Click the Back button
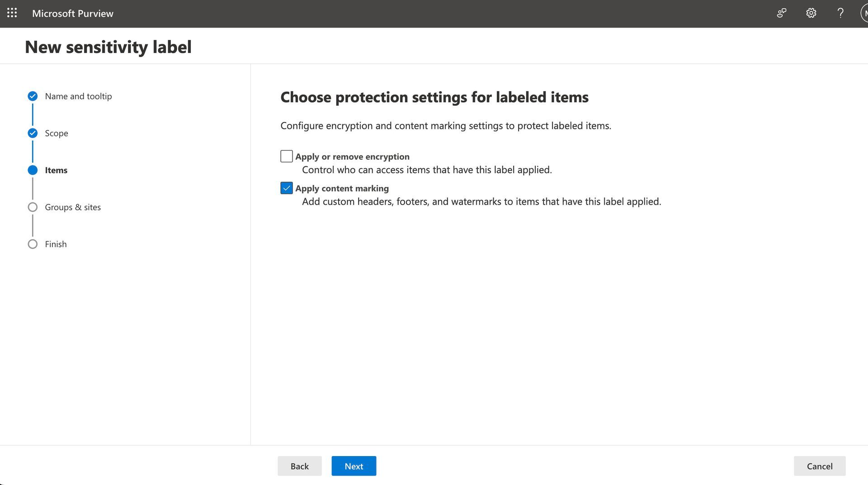 coord(300,466)
